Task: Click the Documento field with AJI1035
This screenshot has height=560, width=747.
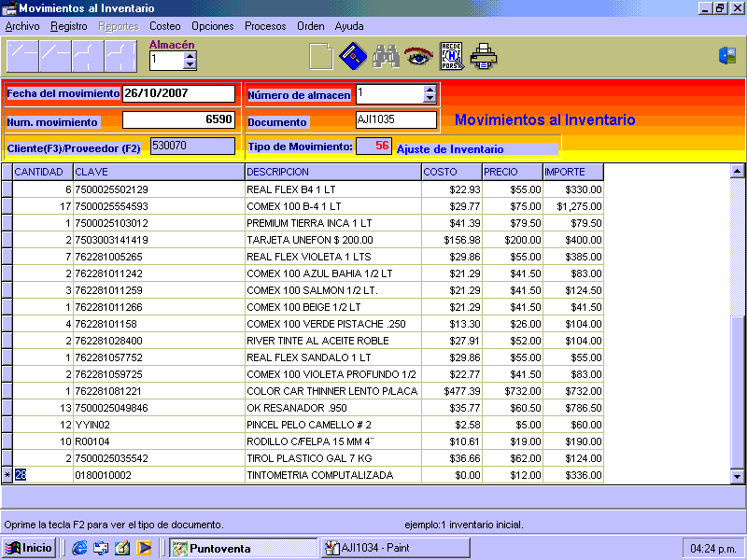Action: coord(396,119)
